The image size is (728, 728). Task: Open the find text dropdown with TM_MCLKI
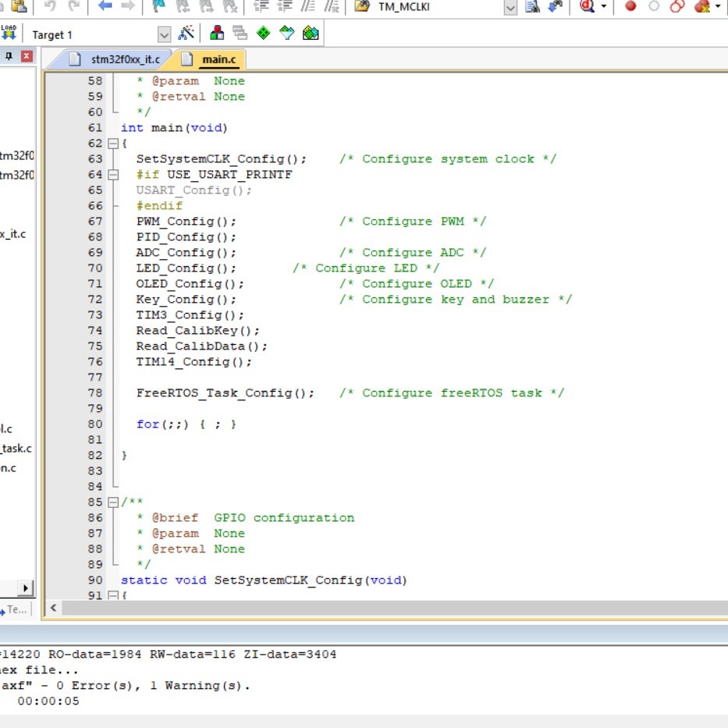510,8
